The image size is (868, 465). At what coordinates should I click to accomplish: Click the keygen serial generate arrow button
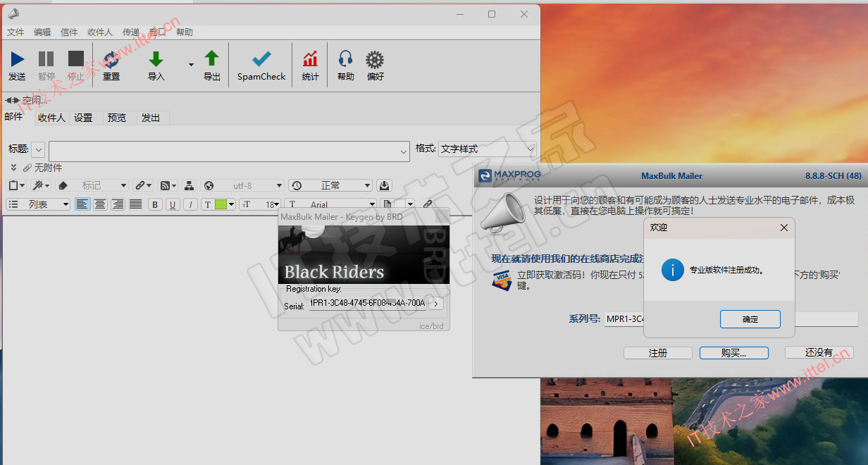[x=436, y=304]
